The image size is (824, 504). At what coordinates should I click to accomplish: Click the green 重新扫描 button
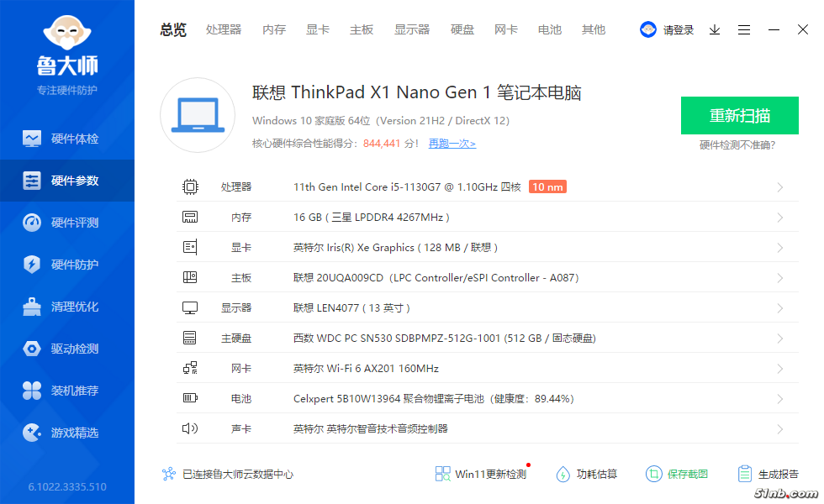click(739, 115)
